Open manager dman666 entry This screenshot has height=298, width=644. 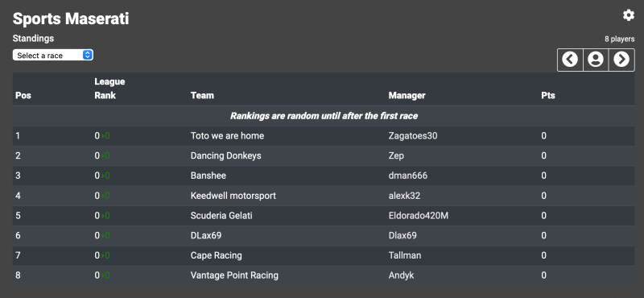[x=408, y=176]
